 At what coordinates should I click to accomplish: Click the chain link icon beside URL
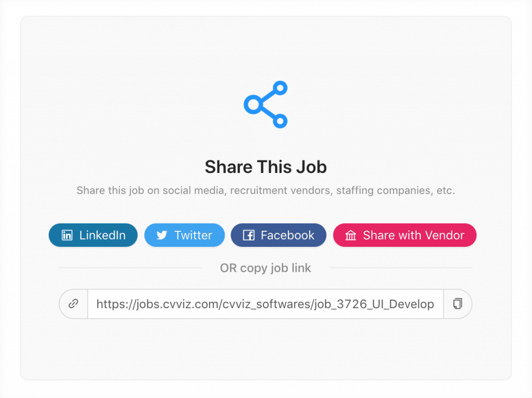tap(73, 303)
